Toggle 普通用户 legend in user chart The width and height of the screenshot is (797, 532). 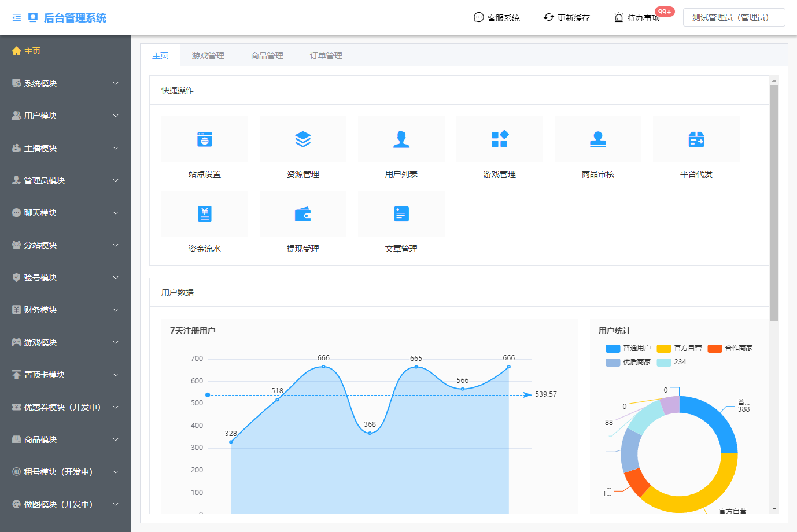pos(628,348)
